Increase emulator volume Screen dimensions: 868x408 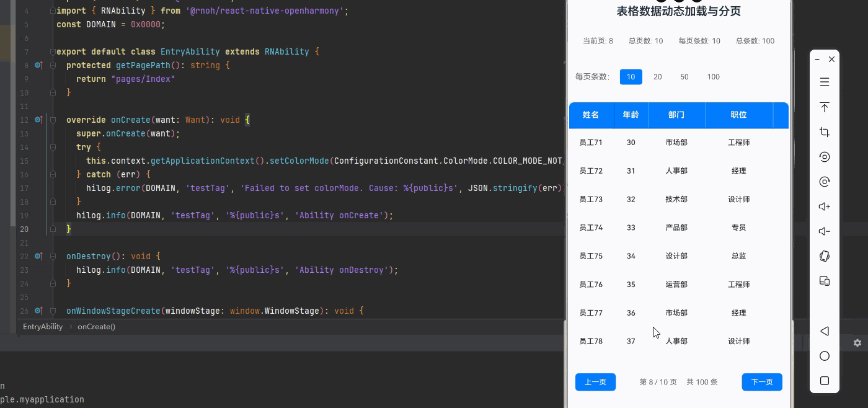tap(825, 206)
